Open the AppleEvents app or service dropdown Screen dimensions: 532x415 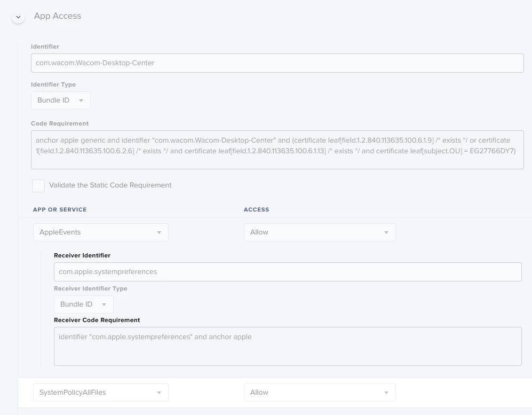coord(101,232)
